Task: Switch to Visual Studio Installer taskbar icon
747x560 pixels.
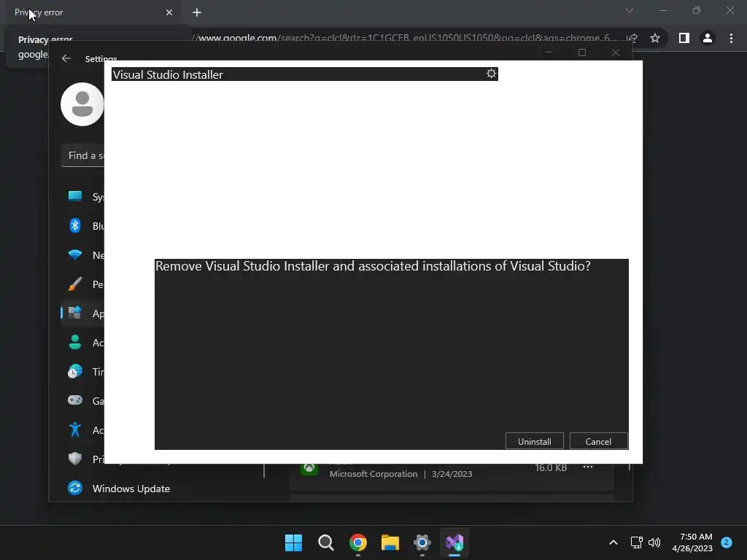Action: (454, 542)
